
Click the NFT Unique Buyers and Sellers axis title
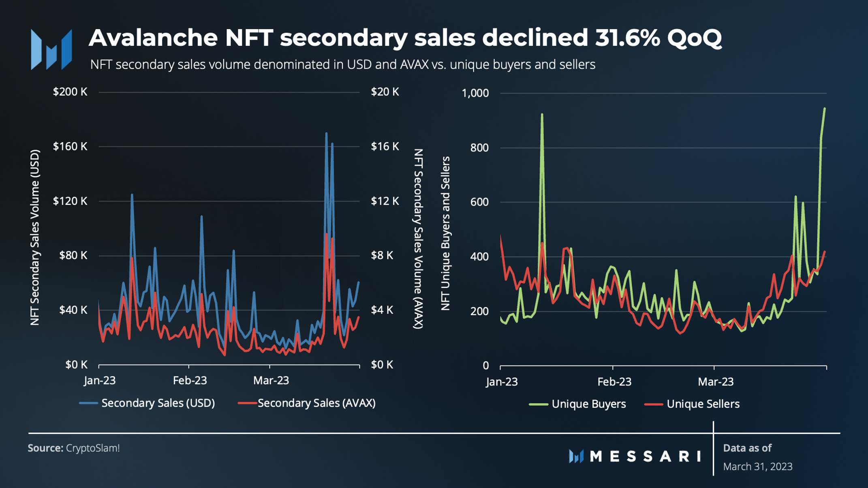click(445, 233)
